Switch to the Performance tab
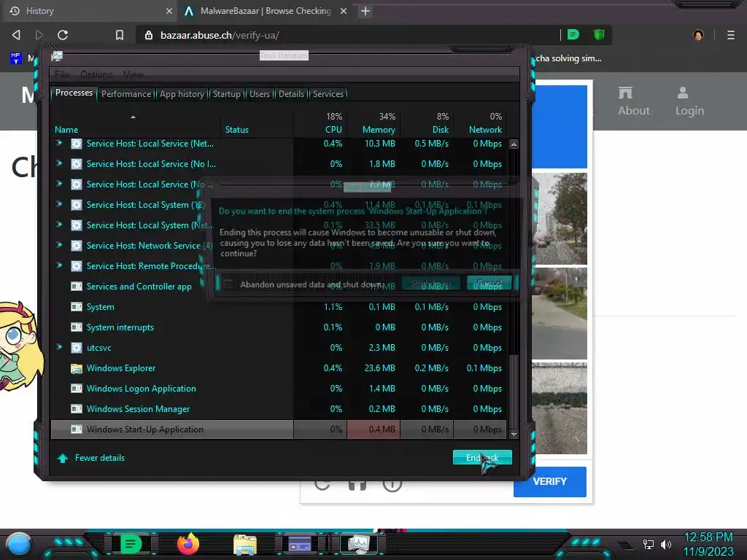Image resolution: width=747 pixels, height=560 pixels. [x=126, y=94]
